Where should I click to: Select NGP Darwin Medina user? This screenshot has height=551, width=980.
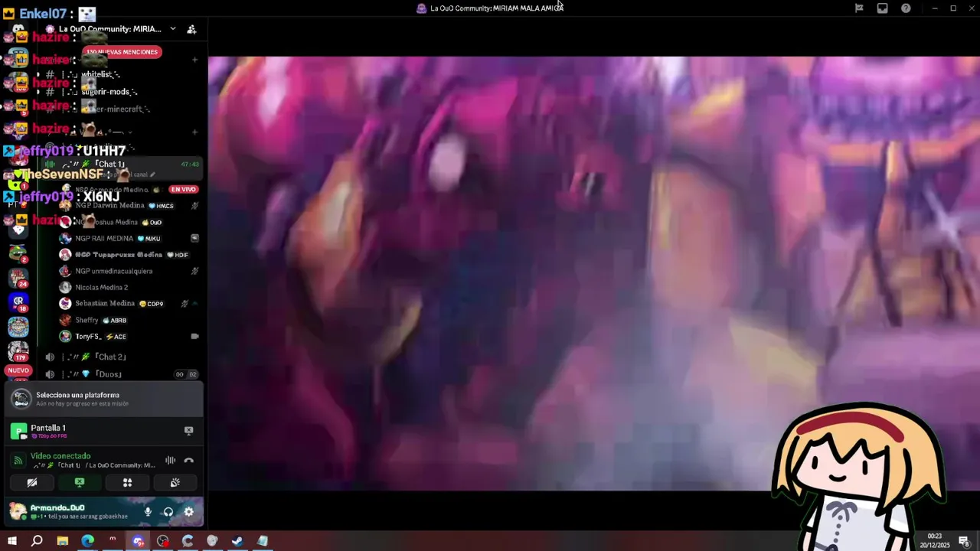(x=129, y=206)
